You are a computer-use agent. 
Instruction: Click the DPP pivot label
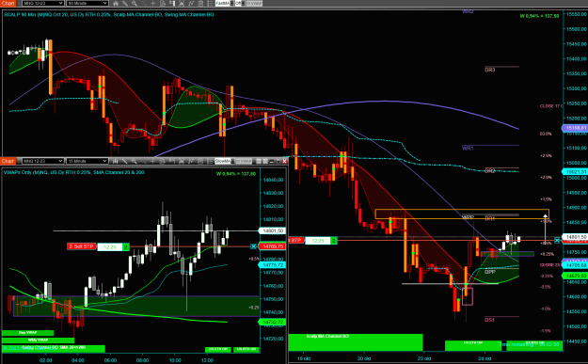click(x=490, y=272)
